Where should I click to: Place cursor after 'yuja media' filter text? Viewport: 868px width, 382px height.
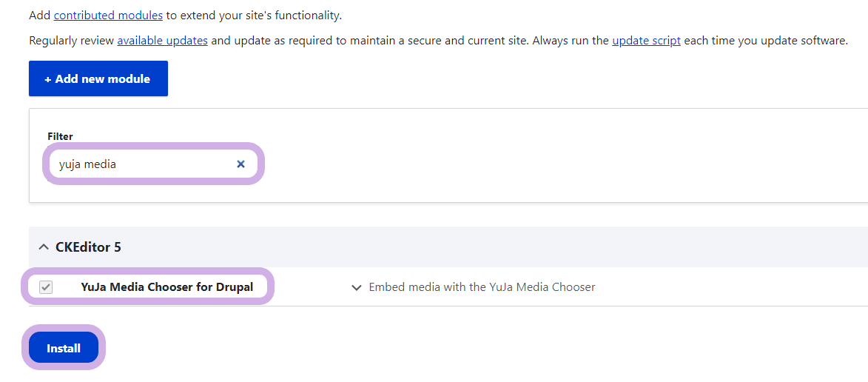118,164
